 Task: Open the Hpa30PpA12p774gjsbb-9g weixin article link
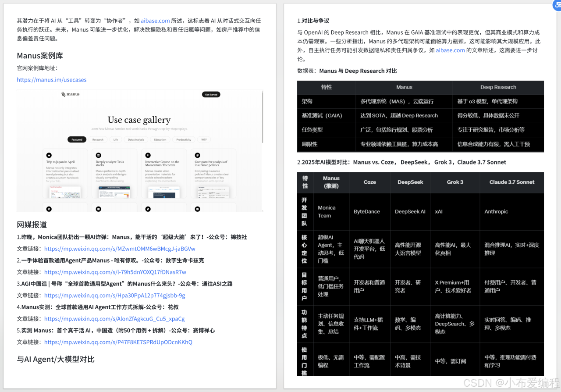coord(115,296)
